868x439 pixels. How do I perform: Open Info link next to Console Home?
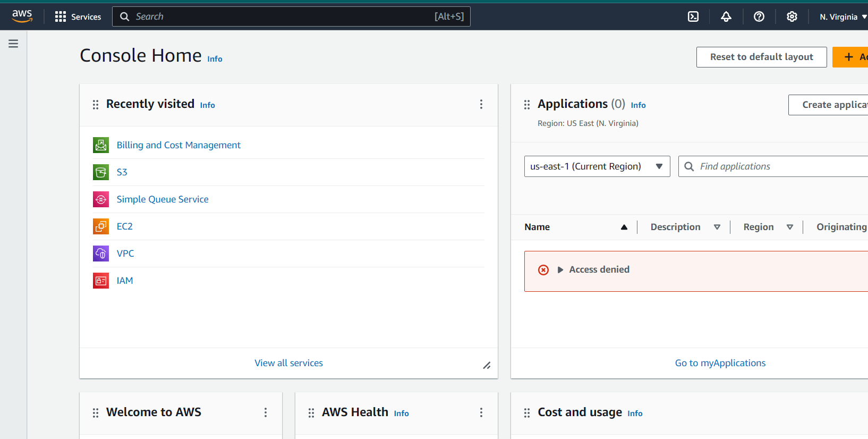[x=215, y=59]
